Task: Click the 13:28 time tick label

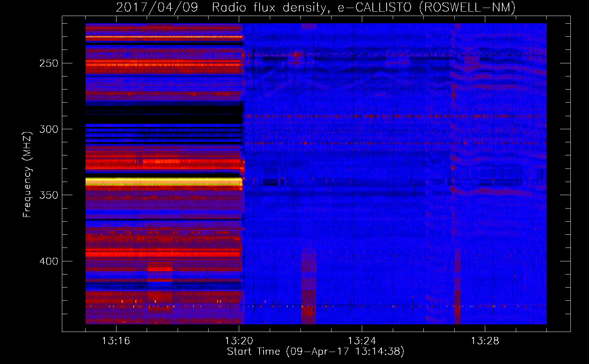Action: [485, 341]
